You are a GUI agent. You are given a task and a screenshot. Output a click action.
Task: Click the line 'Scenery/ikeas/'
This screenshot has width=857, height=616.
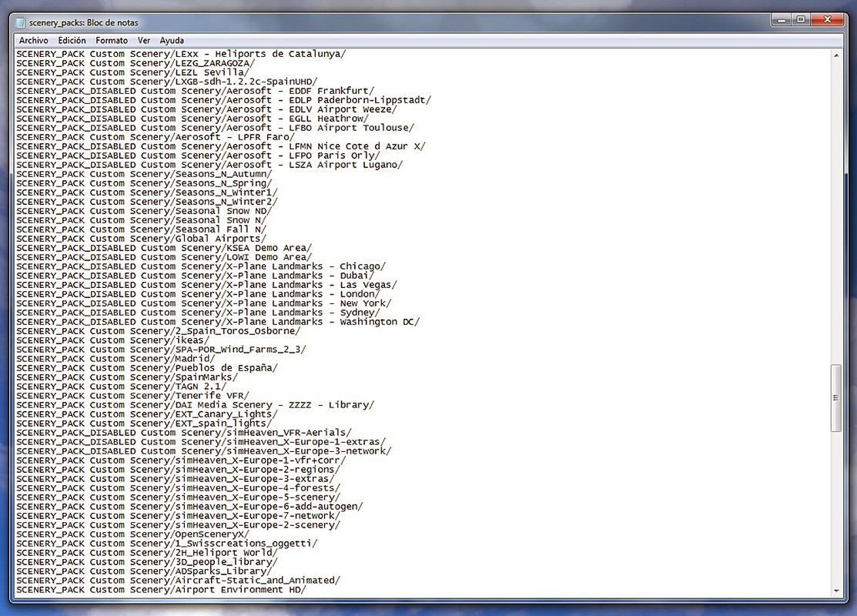pyautogui.click(x=112, y=340)
